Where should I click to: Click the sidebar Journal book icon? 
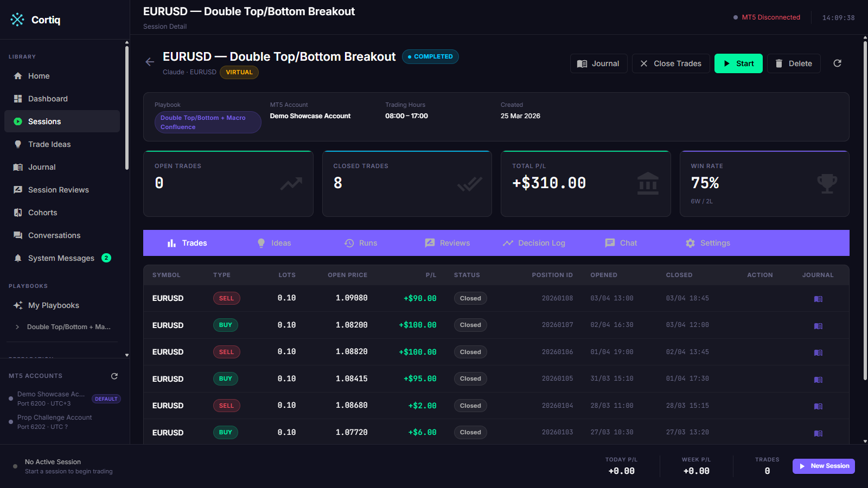pyautogui.click(x=18, y=167)
